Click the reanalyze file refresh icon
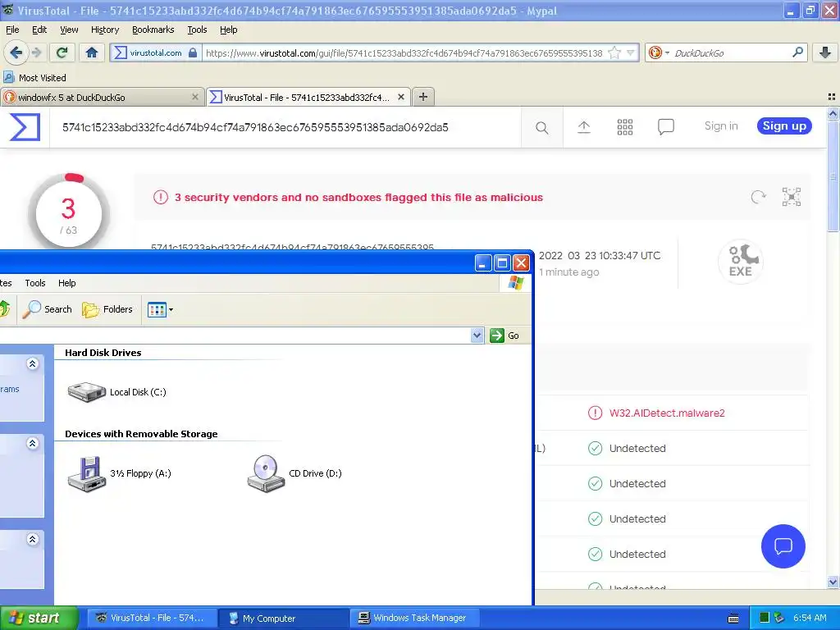 click(758, 197)
